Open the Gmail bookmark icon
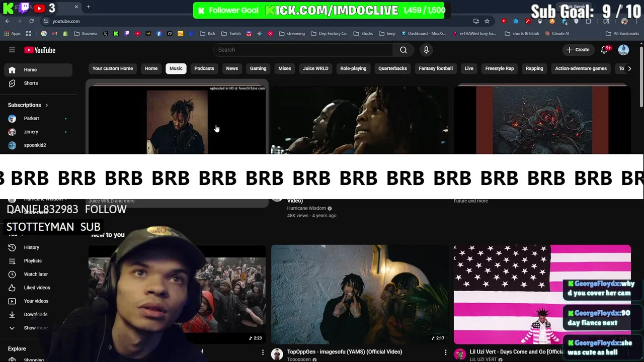This screenshot has height=362, width=644. click(55, 34)
